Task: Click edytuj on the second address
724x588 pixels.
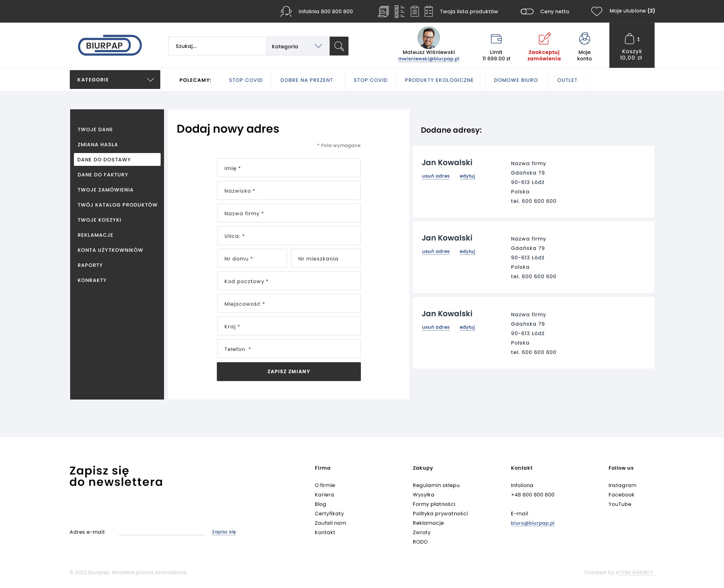Action: (467, 251)
